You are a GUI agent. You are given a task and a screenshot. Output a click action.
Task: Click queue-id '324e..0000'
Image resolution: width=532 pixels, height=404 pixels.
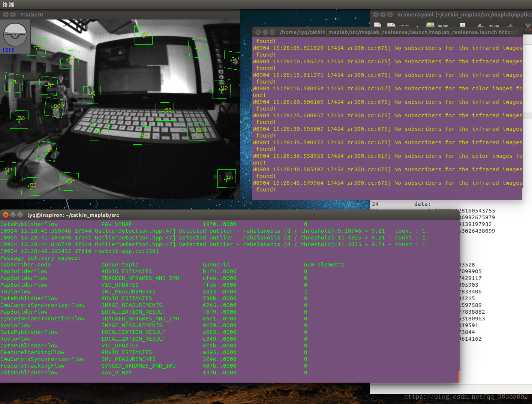point(220,359)
